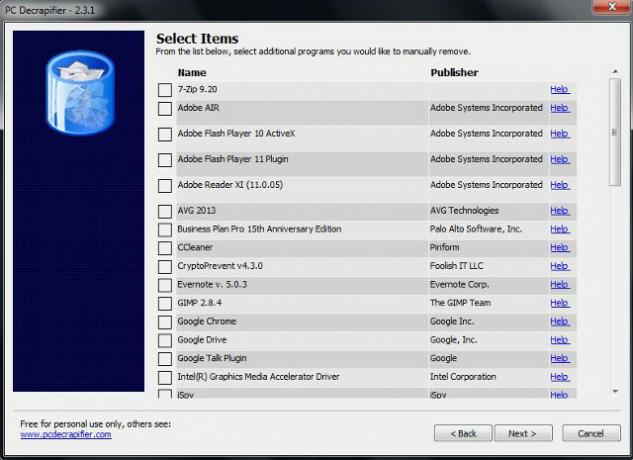Tick the Adobe AIR checkbox
This screenshot has width=633, height=460.
coord(165,108)
